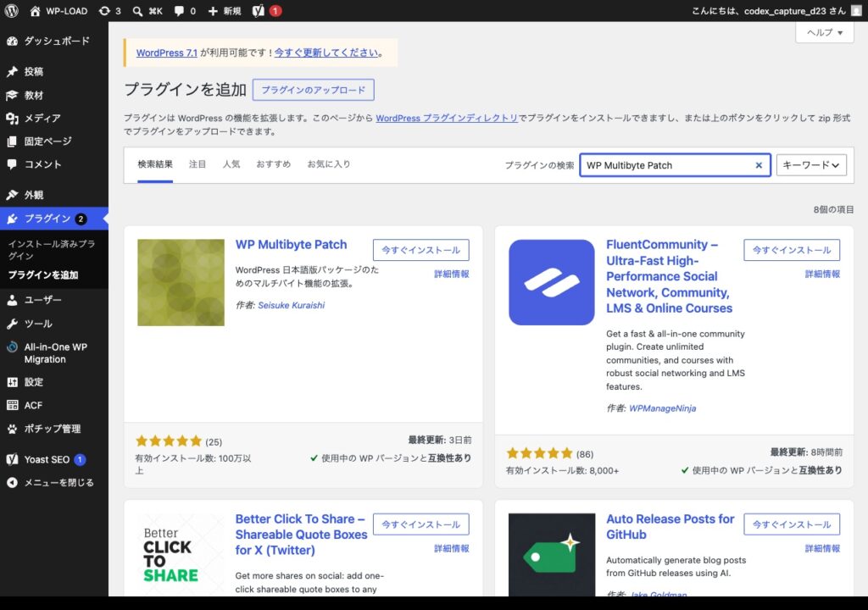Image resolution: width=868 pixels, height=610 pixels.
Task: Open the WordPress logo menu
Action: tap(12, 10)
